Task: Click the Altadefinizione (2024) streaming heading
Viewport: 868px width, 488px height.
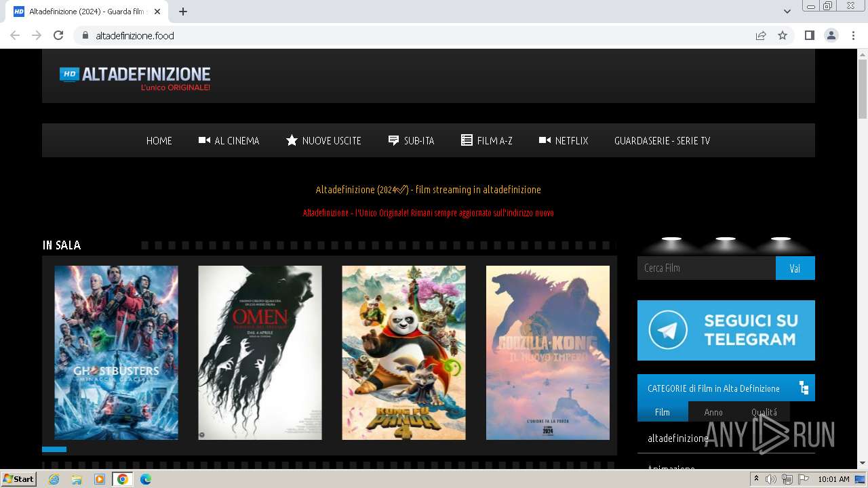Action: pyautogui.click(x=428, y=190)
